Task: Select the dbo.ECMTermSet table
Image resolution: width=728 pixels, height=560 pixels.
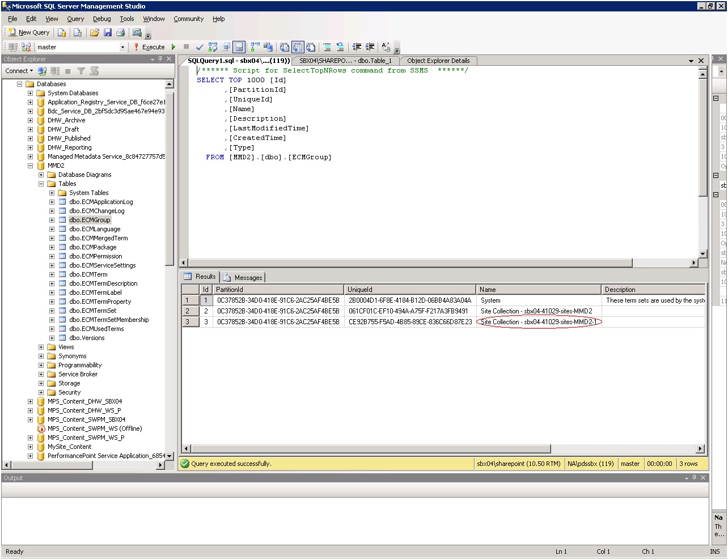Action: click(x=92, y=311)
